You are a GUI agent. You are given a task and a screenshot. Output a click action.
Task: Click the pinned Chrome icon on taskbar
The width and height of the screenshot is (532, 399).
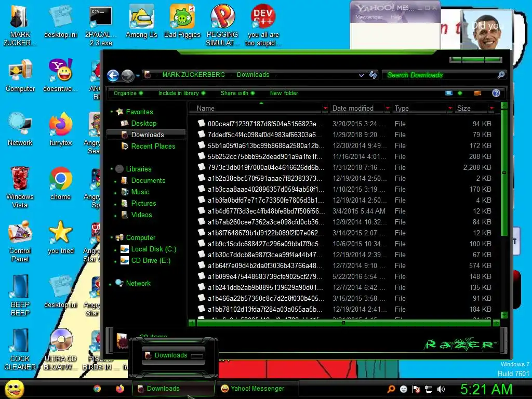pyautogui.click(x=97, y=389)
